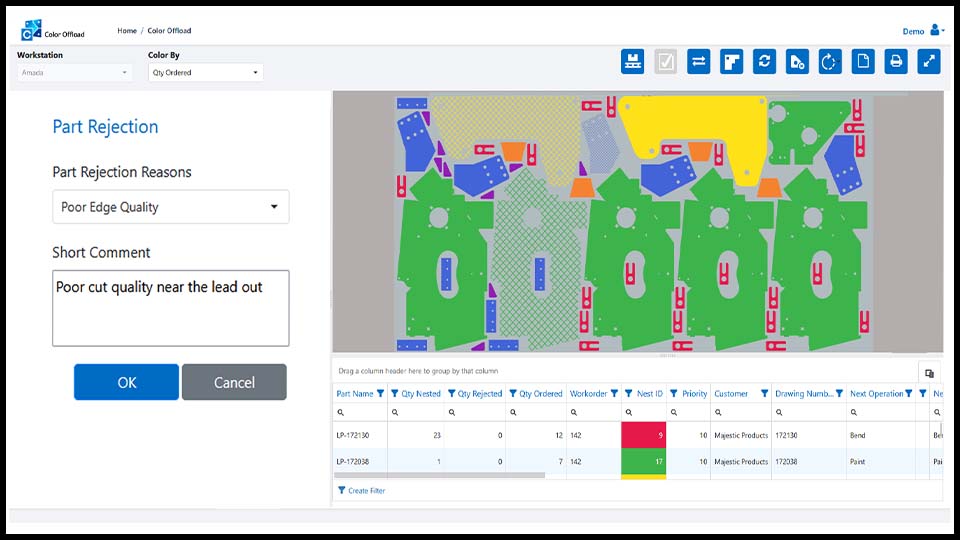The width and height of the screenshot is (960, 540).
Task: Open the Part Rejection Reasons dropdown
Action: pyautogui.click(x=171, y=207)
